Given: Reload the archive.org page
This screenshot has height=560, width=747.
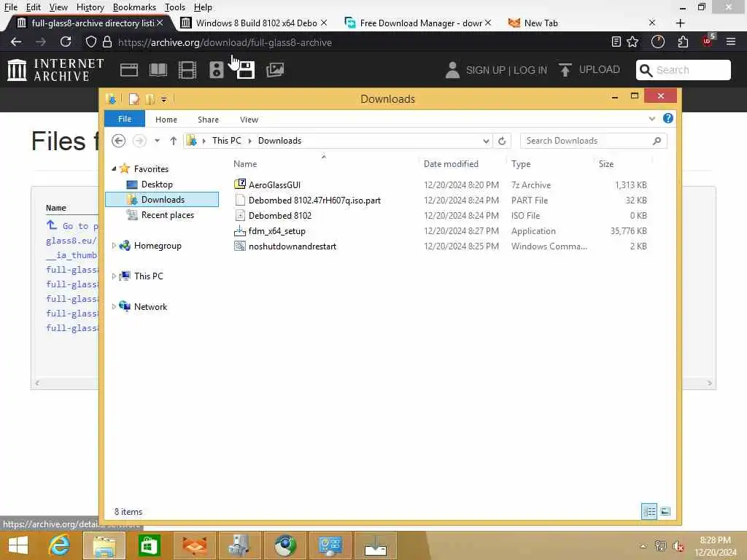Looking at the screenshot, I should coord(66,42).
